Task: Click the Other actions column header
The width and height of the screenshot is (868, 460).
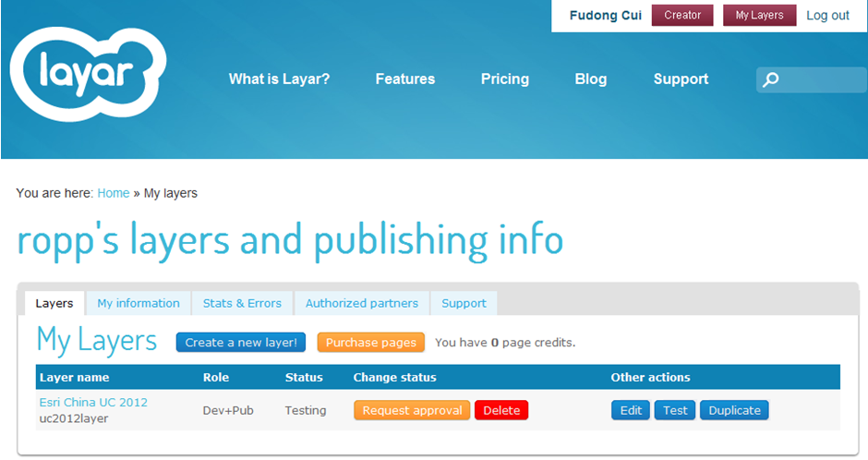Action: [650, 378]
